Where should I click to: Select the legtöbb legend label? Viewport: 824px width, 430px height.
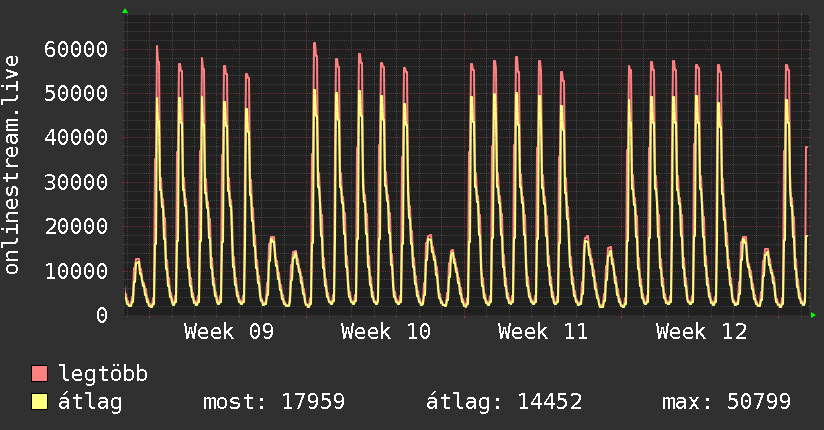(x=103, y=375)
